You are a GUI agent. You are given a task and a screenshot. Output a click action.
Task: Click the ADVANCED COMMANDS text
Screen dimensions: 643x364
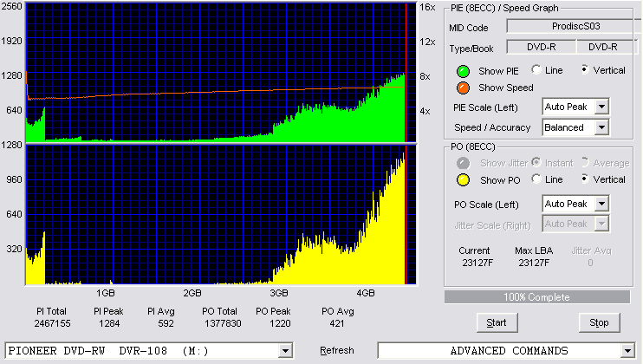[509, 351]
